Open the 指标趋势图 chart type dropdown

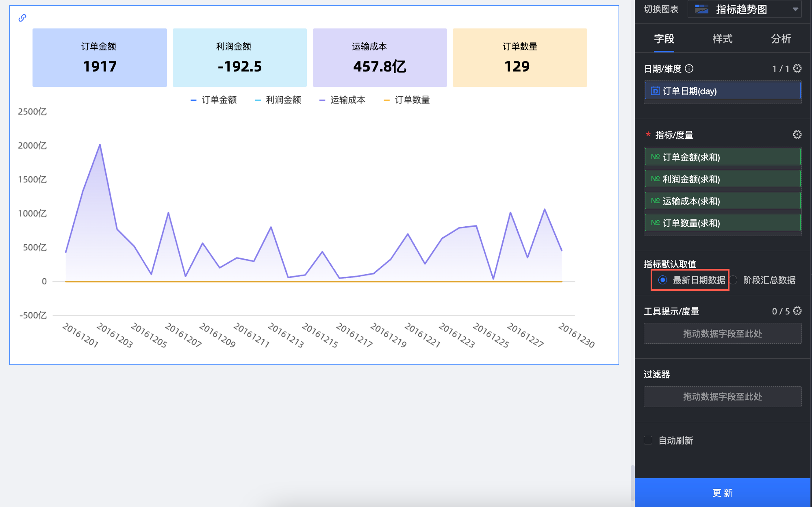pos(744,9)
